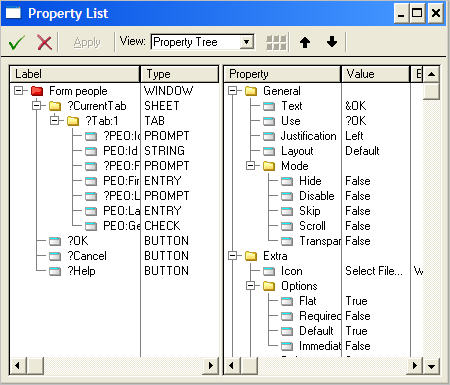
Task: Click the ?OK button control icon
Action: [x=55, y=241]
